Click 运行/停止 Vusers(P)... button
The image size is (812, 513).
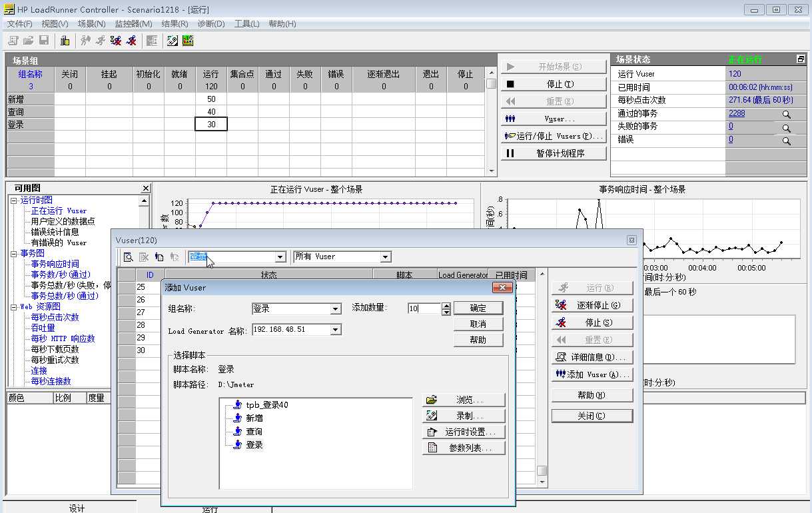(x=554, y=136)
